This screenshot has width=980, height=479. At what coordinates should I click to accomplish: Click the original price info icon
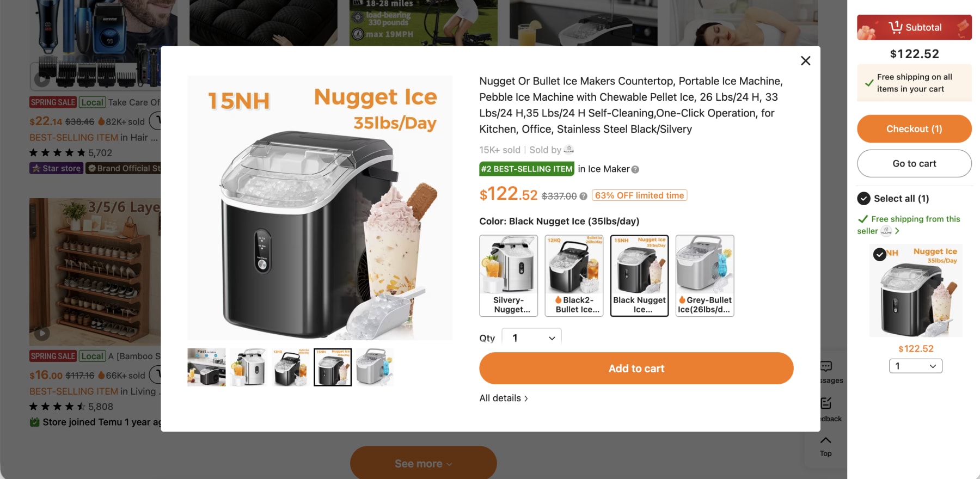[x=583, y=196]
